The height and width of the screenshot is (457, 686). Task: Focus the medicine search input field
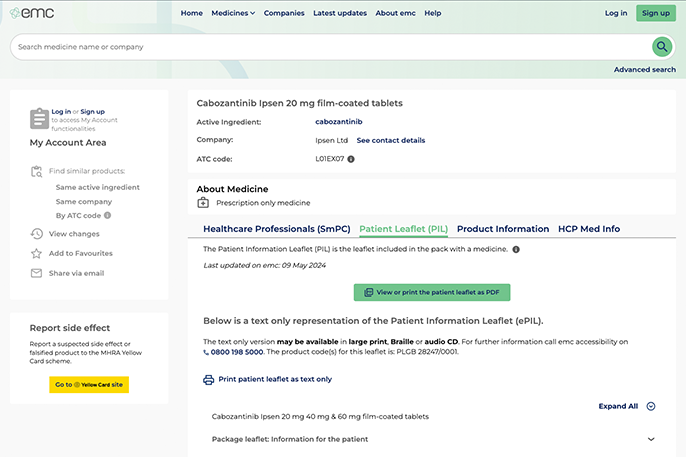coord(330,47)
